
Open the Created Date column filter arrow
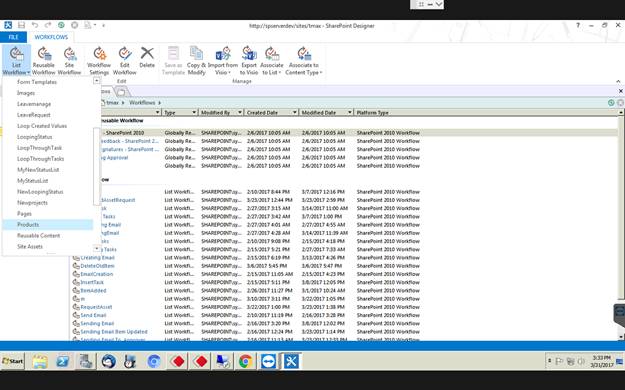pos(295,112)
